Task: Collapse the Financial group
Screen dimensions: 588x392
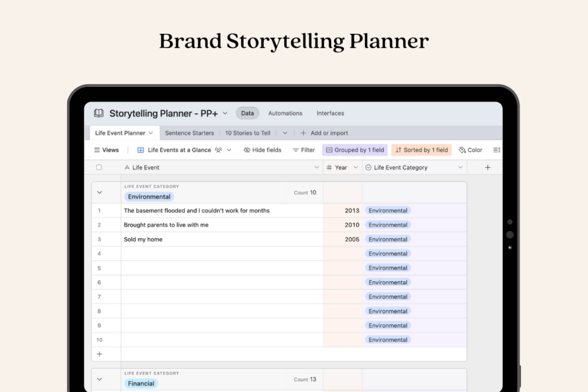Action: pos(99,379)
